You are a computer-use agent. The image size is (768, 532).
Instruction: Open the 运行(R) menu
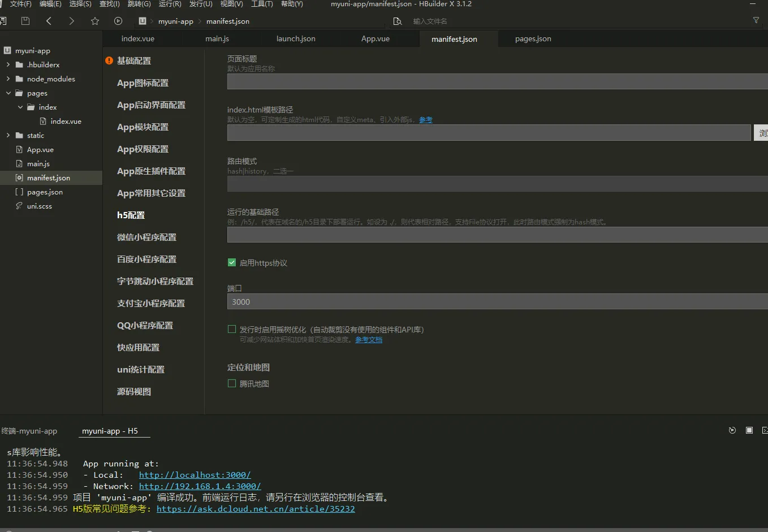click(170, 4)
